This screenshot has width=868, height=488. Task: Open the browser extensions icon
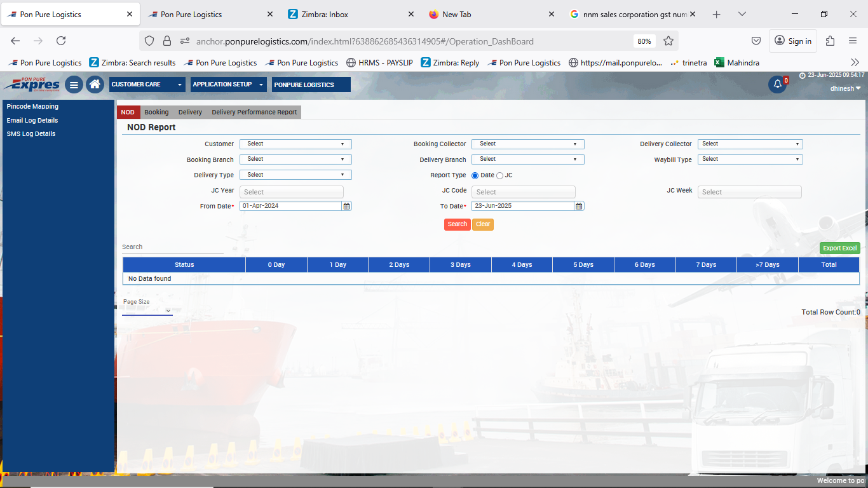(830, 41)
